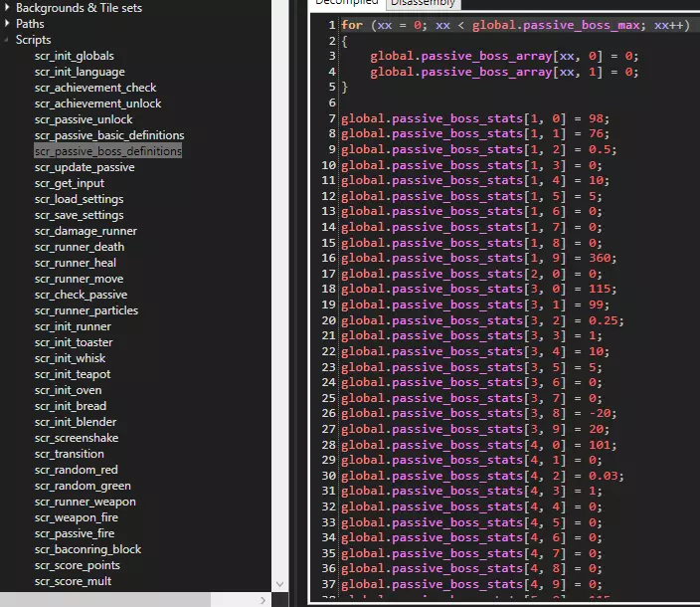Click the tree horizontal scrollbar right arrow
This screenshot has width=700, height=607.
click(262, 600)
